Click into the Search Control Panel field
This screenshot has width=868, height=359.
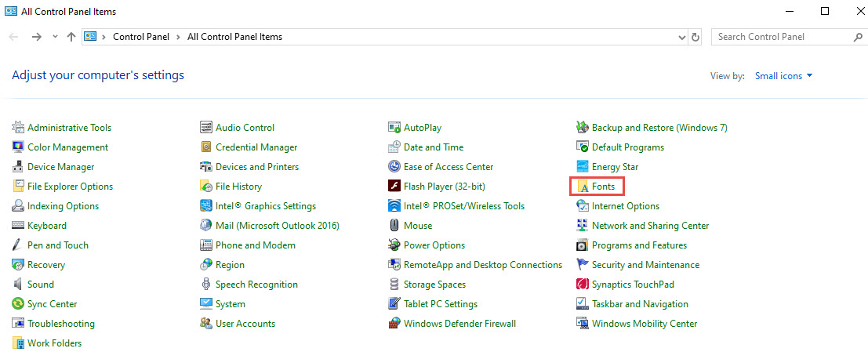point(780,37)
